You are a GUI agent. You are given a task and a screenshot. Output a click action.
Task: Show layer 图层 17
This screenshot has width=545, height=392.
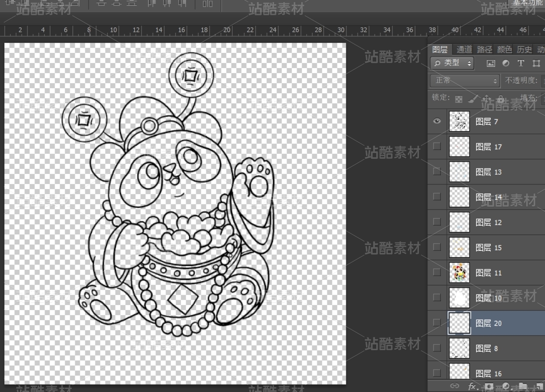point(437,146)
